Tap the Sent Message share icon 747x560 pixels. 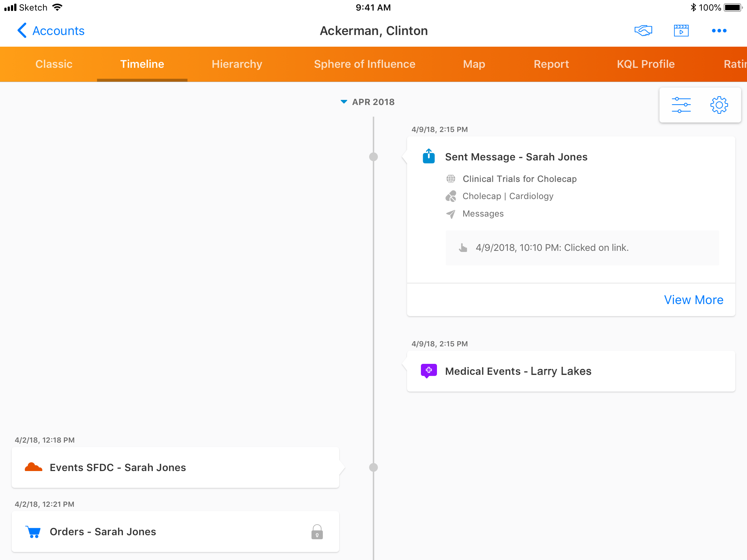coord(429,156)
